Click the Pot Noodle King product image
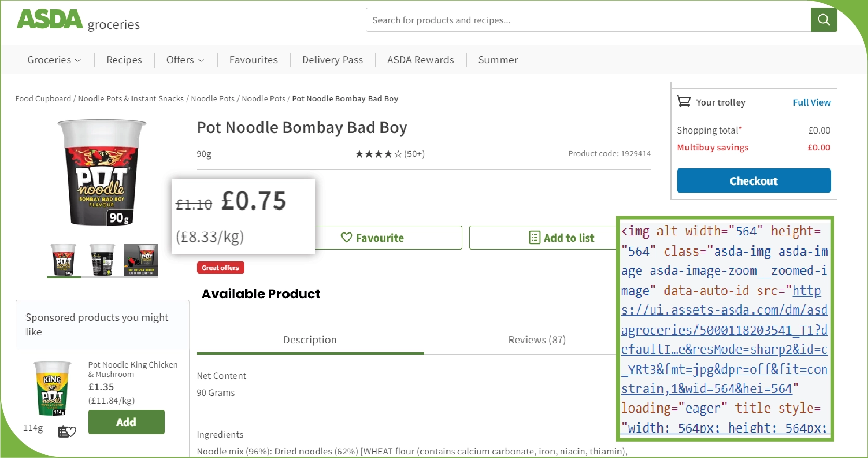The width and height of the screenshot is (868, 458). tap(52, 388)
